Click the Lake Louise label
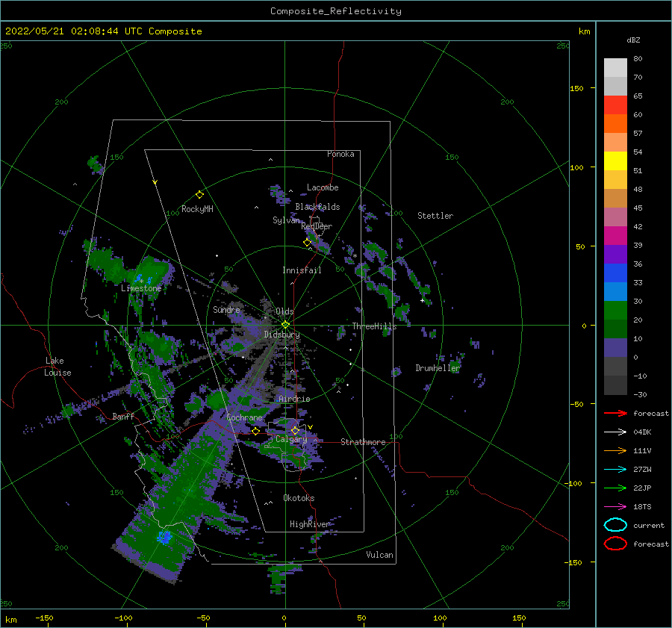 [x=58, y=367]
